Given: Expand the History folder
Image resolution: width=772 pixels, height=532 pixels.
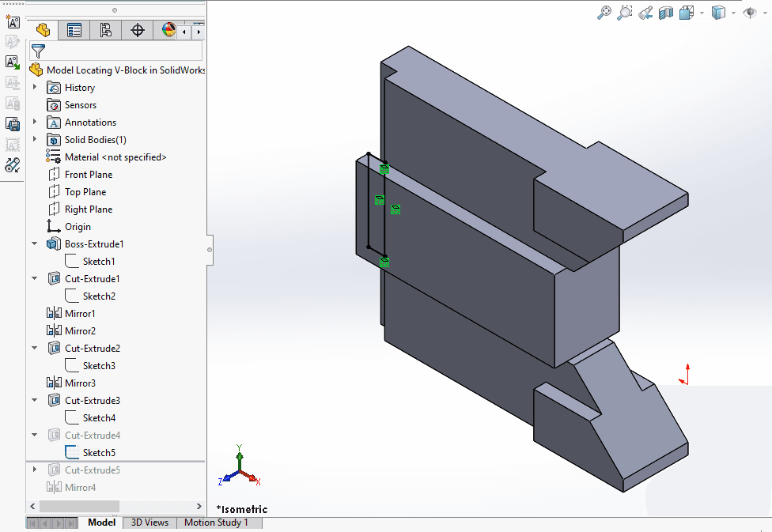Looking at the screenshot, I should coord(32,87).
